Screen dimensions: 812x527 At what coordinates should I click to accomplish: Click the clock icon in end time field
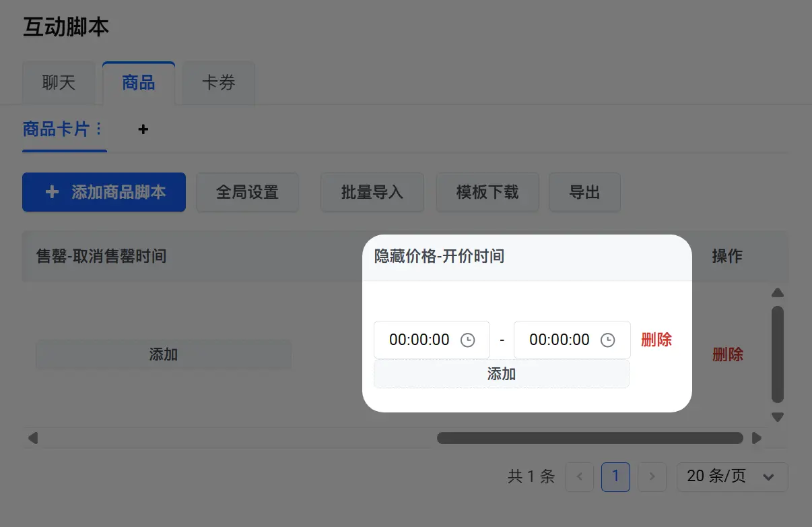pos(607,340)
